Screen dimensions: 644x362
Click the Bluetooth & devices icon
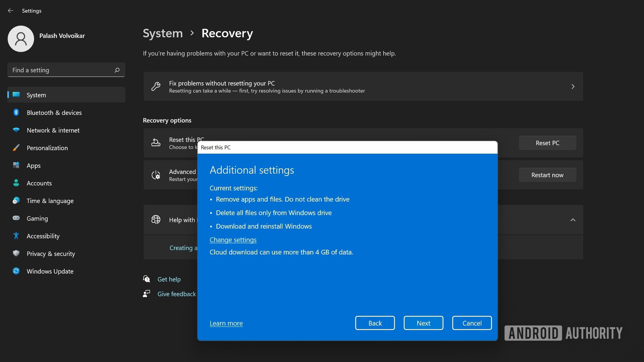16,112
